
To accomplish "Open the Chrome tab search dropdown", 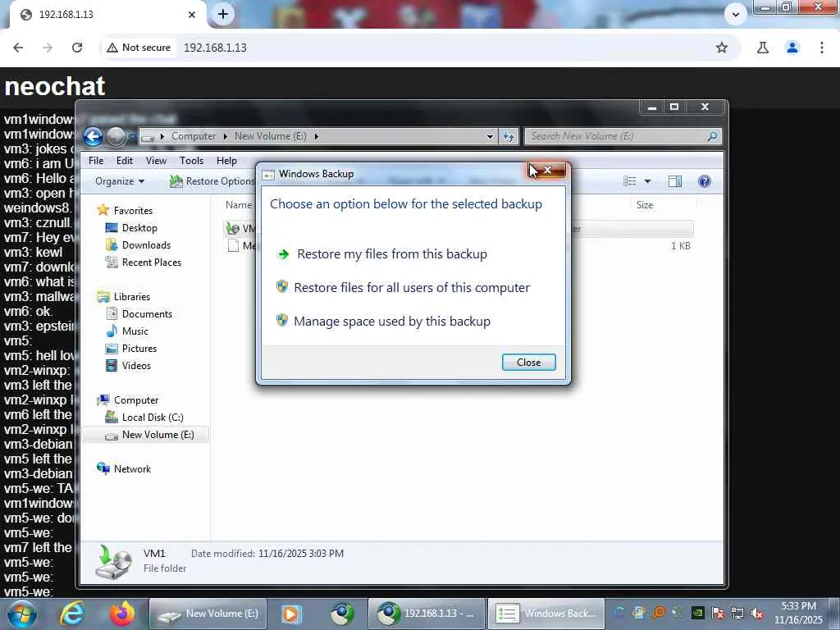I will point(736,15).
